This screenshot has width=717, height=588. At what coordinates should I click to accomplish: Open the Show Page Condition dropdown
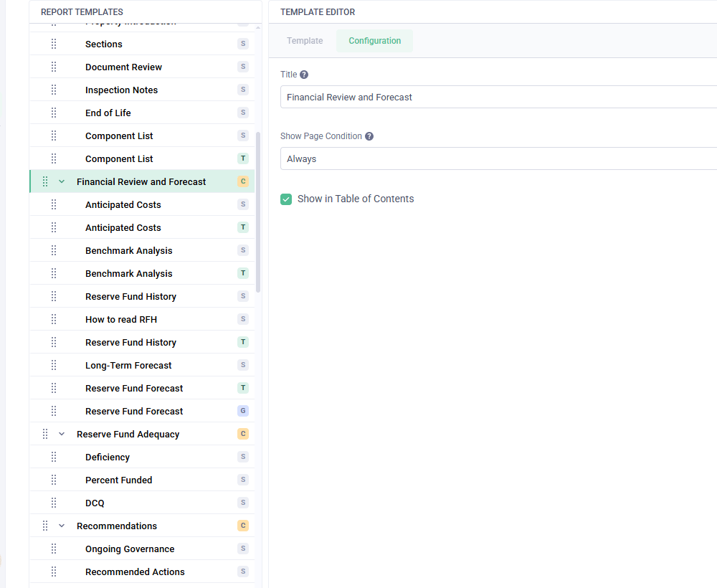pos(498,158)
